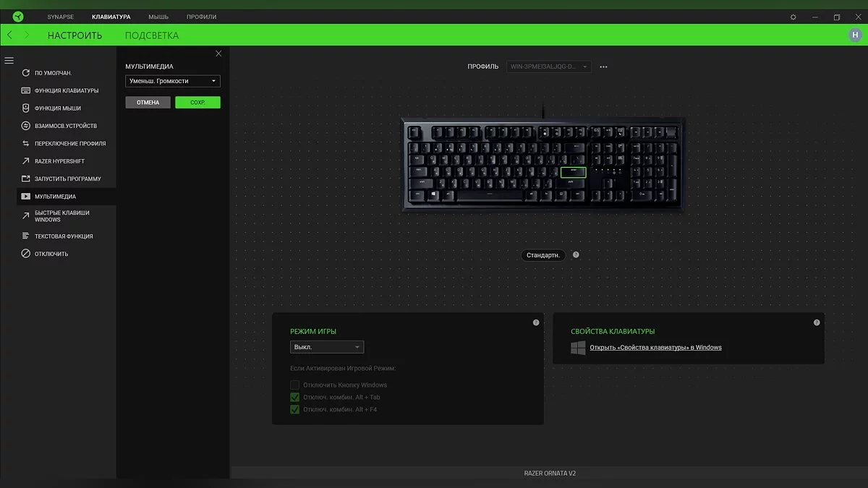
Task: Toggle Отключ. комбин. Alt + F4 checkbox
Action: pyautogui.click(x=294, y=409)
